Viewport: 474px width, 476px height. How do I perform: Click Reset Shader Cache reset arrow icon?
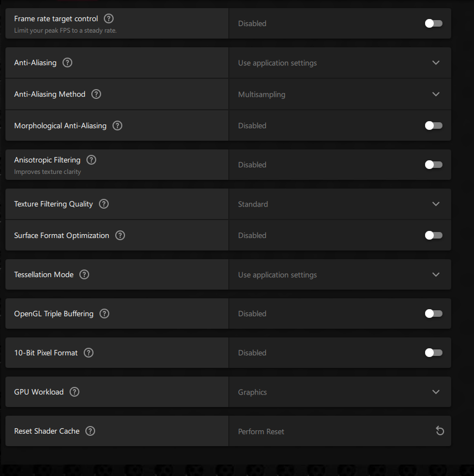point(440,431)
